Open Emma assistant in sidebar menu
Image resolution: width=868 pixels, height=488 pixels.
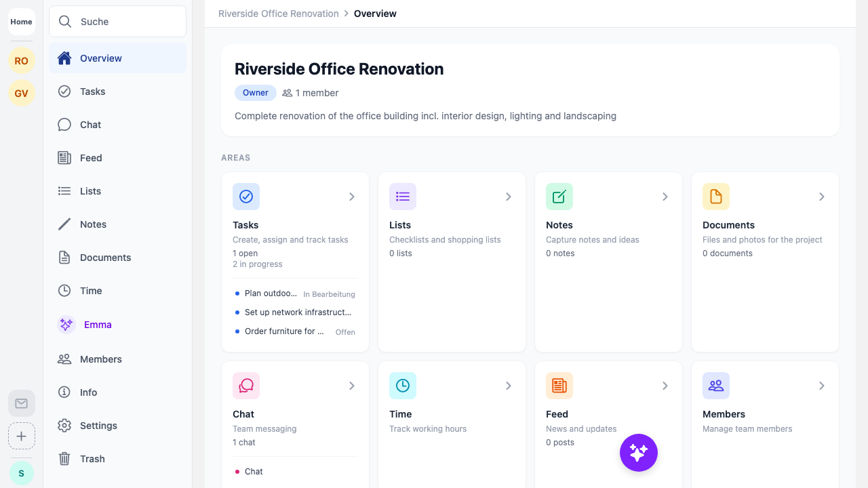(97, 325)
